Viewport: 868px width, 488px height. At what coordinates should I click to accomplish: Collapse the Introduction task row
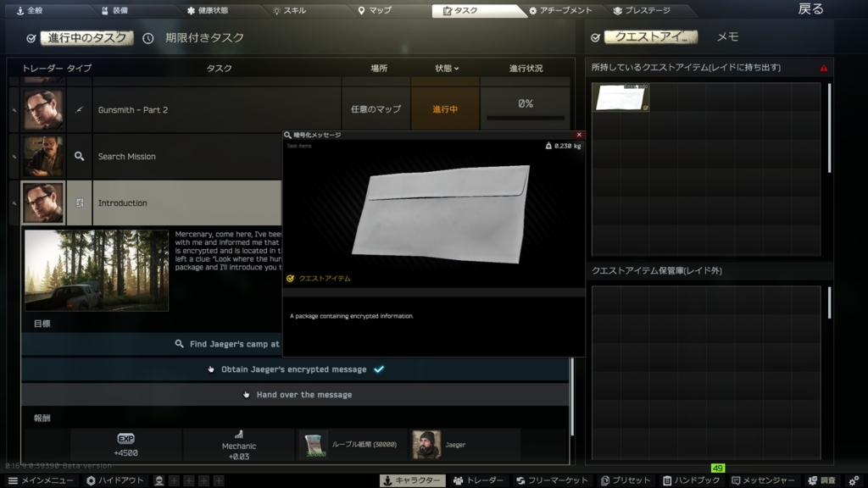(186, 203)
